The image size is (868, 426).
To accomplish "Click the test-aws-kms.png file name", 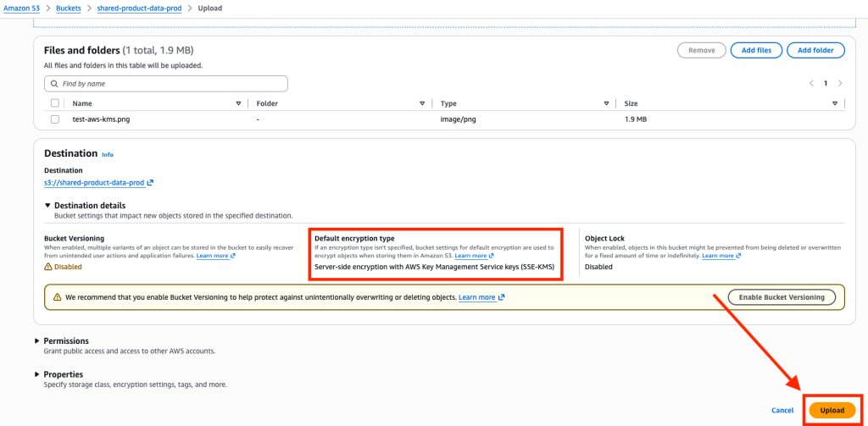I will pyautogui.click(x=102, y=119).
